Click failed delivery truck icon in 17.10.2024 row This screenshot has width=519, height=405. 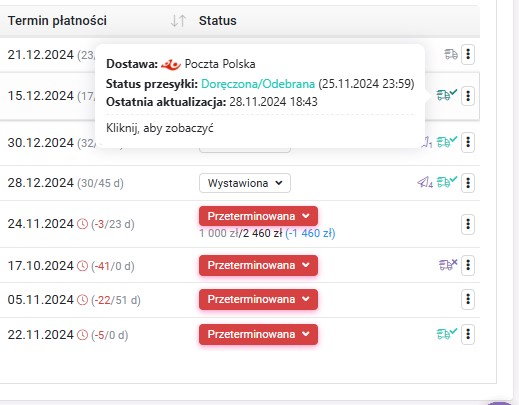click(x=448, y=264)
